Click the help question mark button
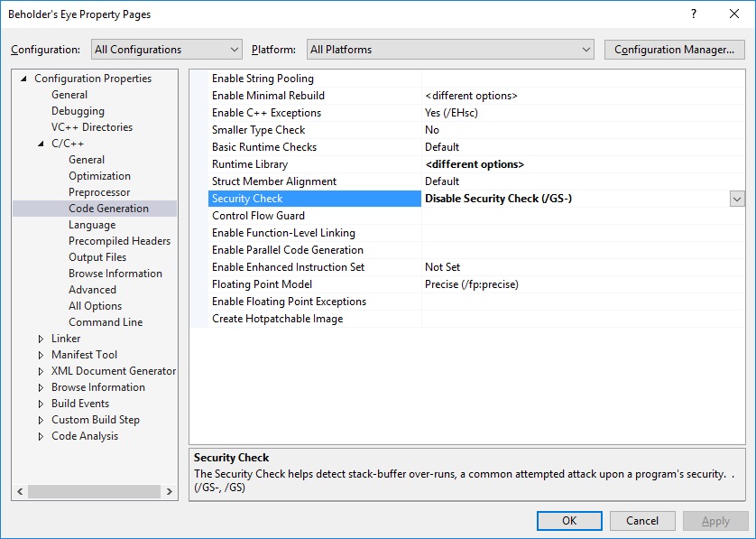Screen dimensions: 756x539 tap(694, 14)
